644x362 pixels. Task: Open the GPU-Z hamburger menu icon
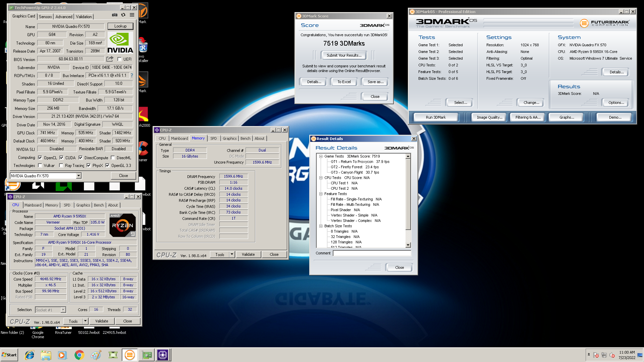click(x=132, y=15)
